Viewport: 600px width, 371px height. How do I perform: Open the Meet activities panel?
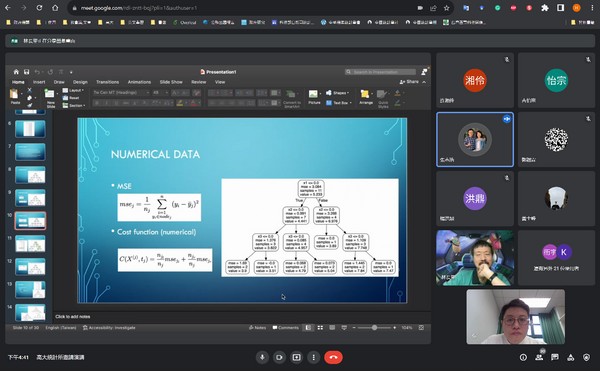pyautogui.click(x=571, y=357)
